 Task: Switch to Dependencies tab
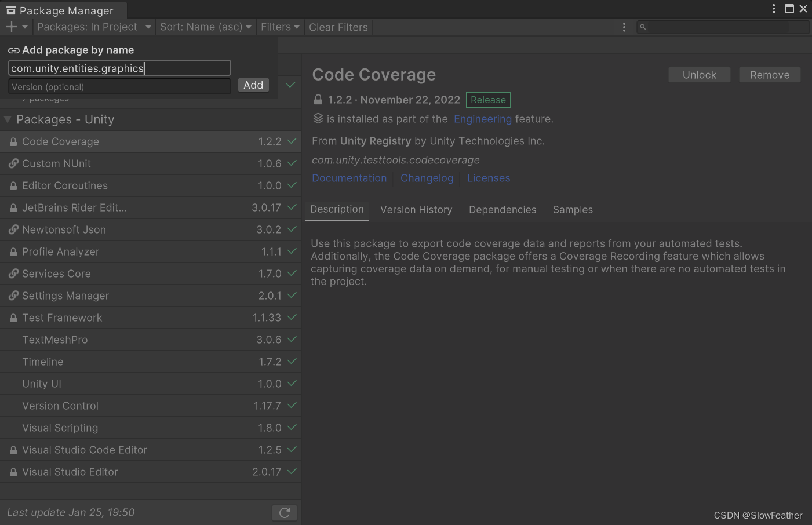(503, 210)
